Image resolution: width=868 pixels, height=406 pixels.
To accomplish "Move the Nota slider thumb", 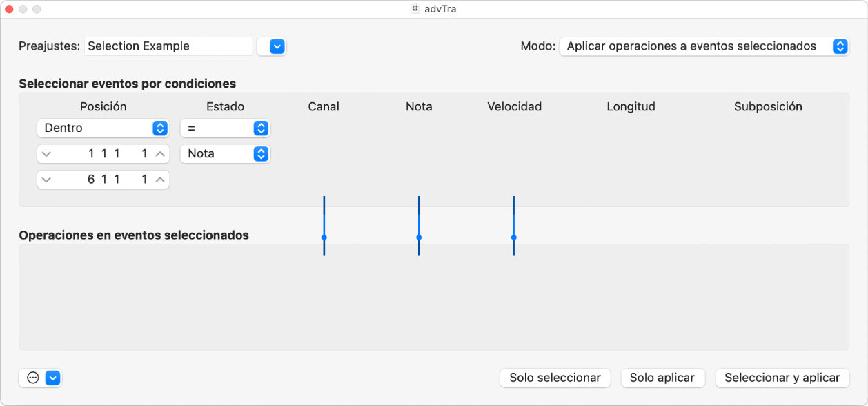I will [x=418, y=238].
